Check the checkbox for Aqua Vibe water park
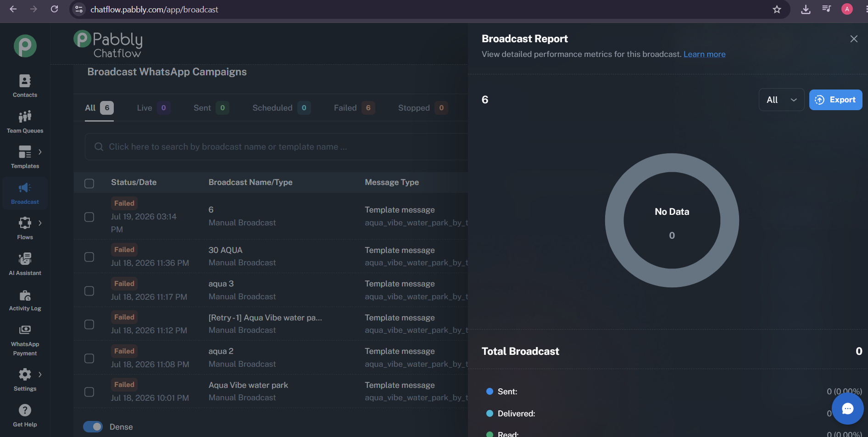The height and width of the screenshot is (437, 868). [89, 392]
